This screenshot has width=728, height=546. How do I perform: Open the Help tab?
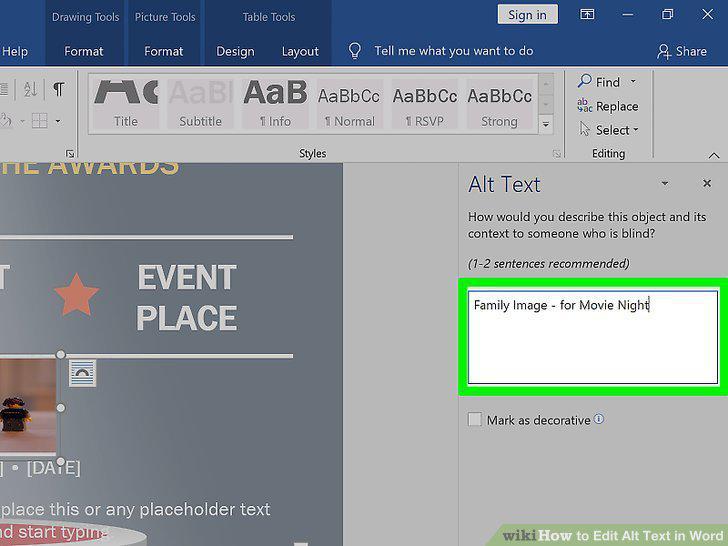tap(15, 51)
